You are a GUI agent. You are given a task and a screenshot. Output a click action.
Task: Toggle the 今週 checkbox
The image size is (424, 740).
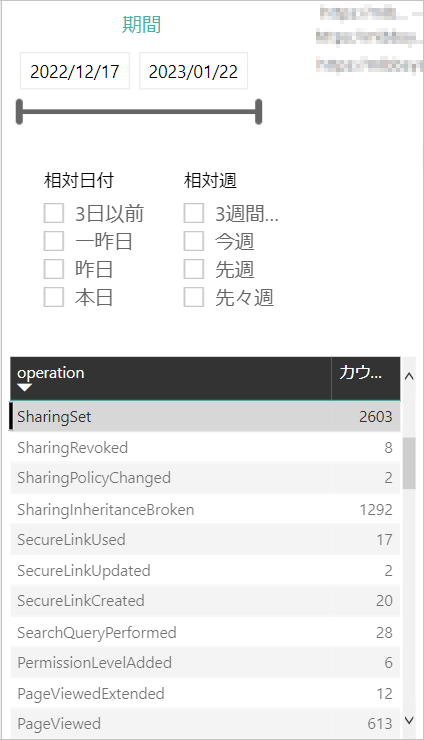194,241
